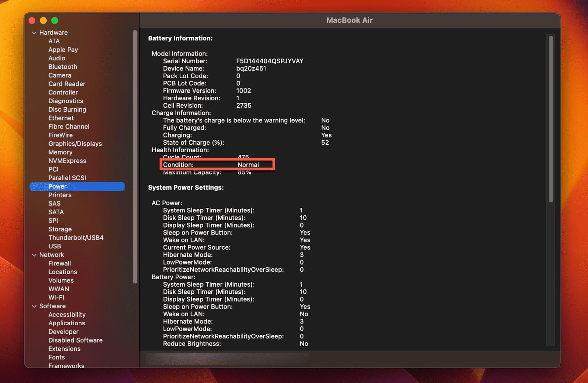
Task: Collapse the Network section
Action: tap(34, 255)
